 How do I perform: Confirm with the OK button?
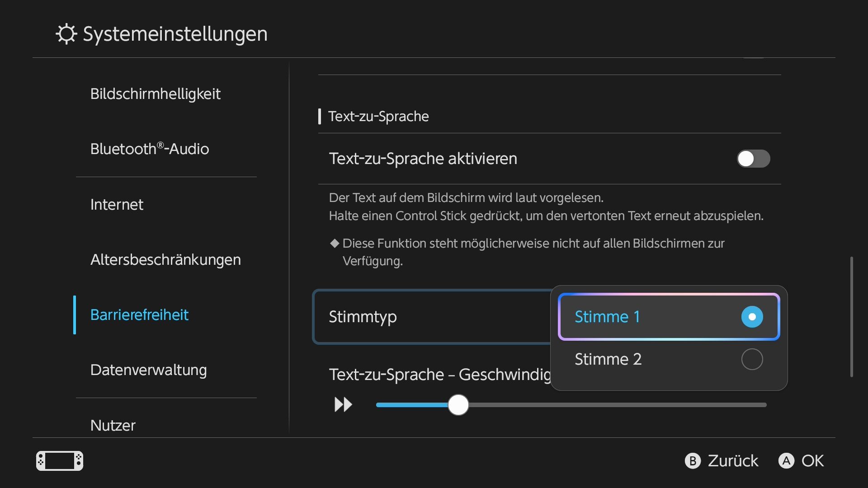point(801,461)
